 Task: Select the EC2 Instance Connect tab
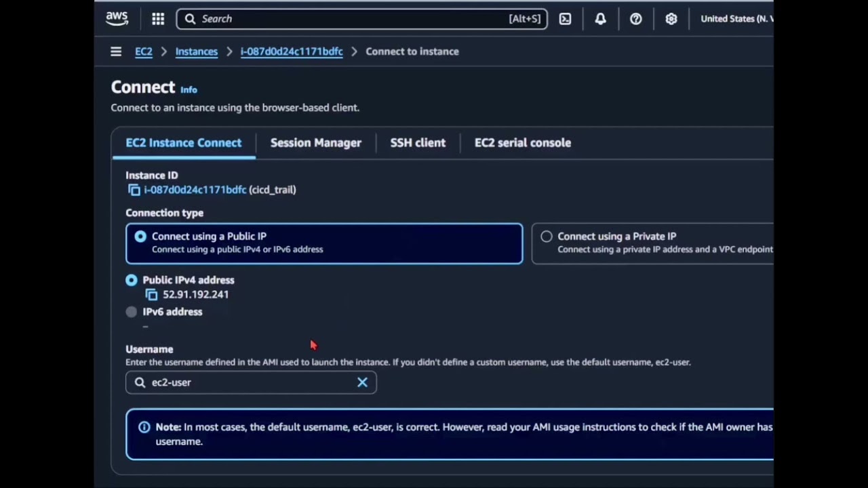pos(184,143)
